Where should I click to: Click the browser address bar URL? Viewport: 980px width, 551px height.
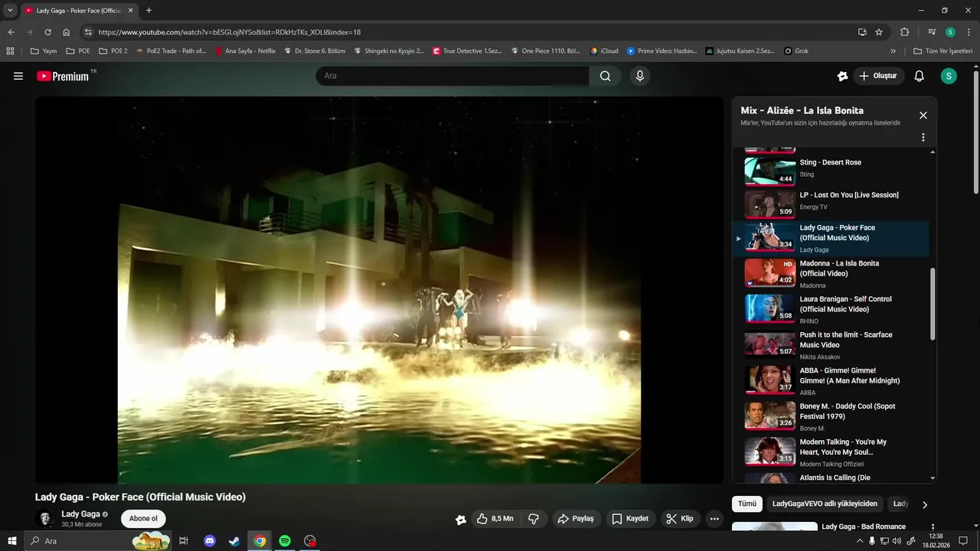[x=230, y=32]
